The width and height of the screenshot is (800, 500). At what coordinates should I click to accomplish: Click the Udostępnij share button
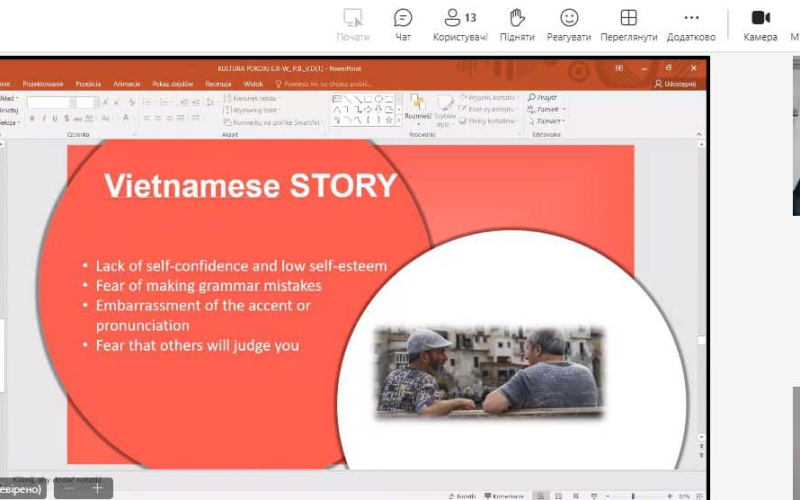point(676,84)
